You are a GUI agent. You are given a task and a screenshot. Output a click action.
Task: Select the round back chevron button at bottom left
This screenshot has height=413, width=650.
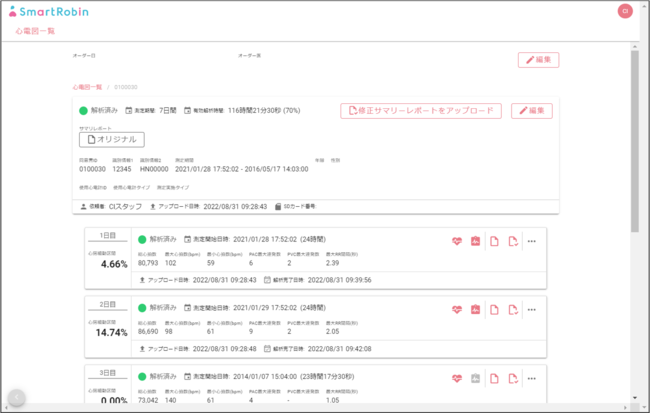tap(17, 397)
